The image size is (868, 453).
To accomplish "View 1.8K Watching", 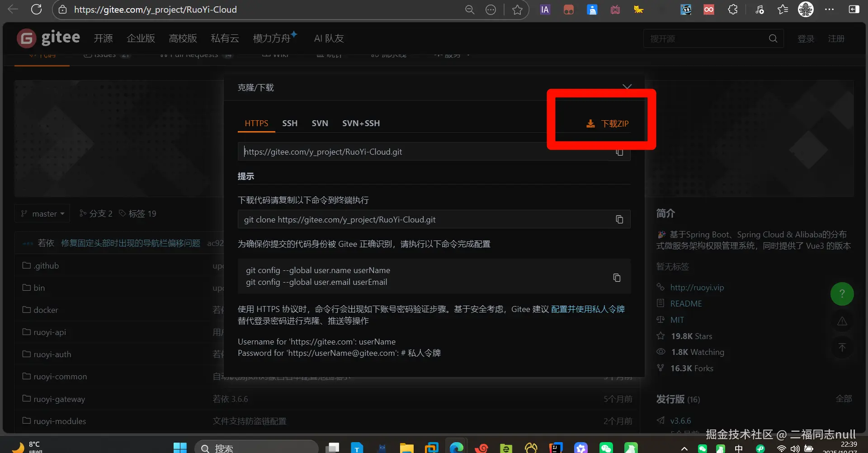I will point(697,352).
